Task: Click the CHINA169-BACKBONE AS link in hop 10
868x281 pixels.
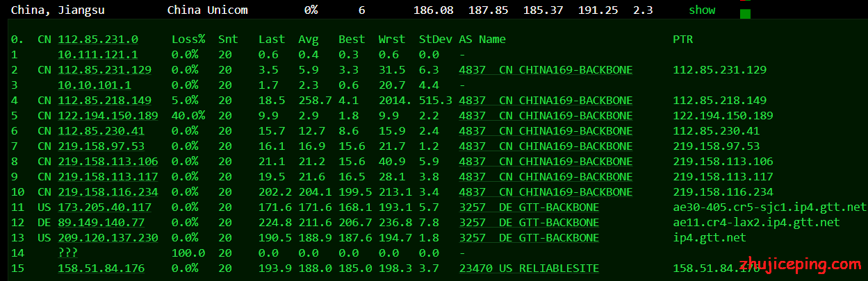Action: 546,192
